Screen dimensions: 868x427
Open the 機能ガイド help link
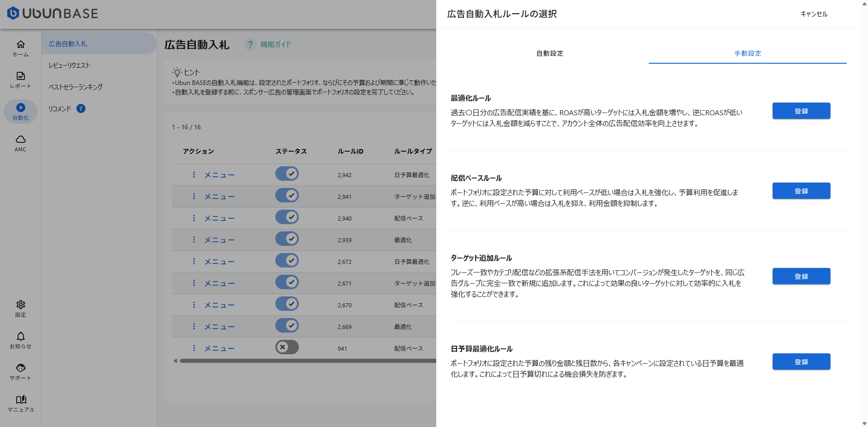tap(275, 44)
